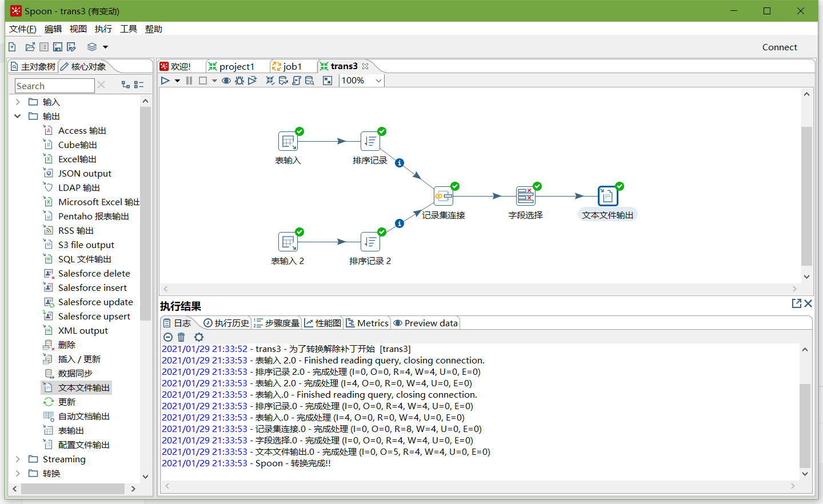Viewport: 823px width, 504px height.
Task: Open the 工具 menu
Action: coord(129,29)
